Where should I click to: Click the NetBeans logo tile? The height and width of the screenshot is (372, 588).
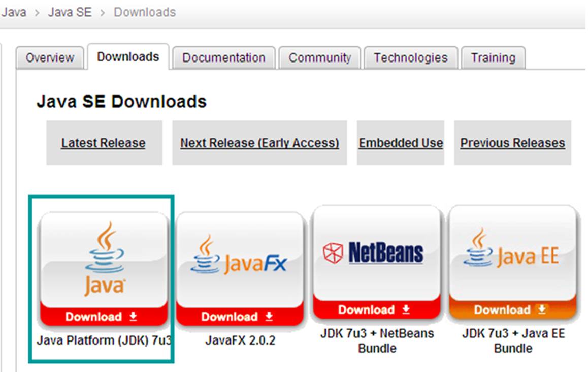(376, 253)
